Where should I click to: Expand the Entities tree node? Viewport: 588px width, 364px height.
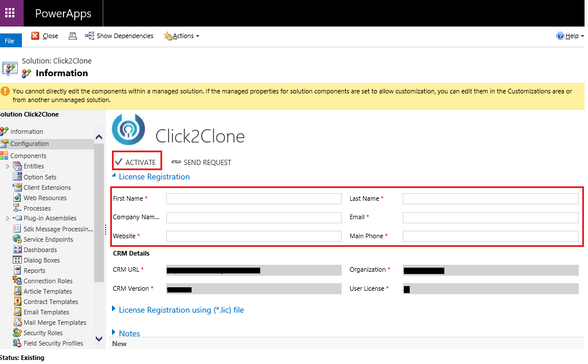8,166
